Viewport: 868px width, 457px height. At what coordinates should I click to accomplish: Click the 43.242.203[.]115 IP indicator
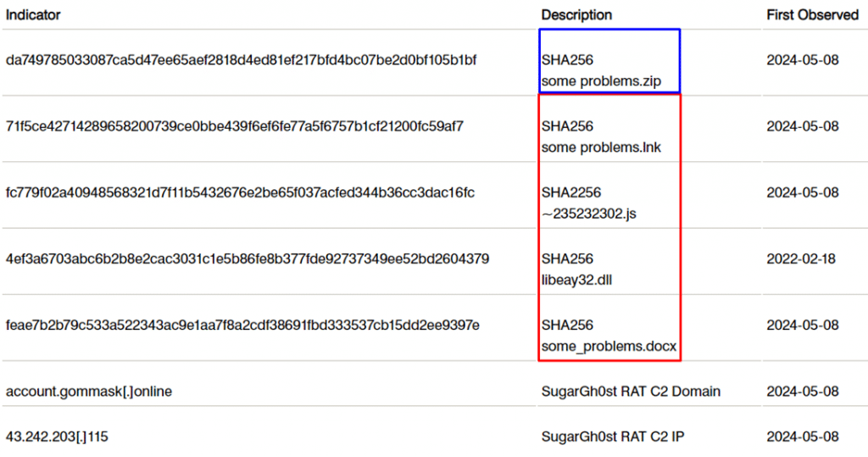point(57,437)
